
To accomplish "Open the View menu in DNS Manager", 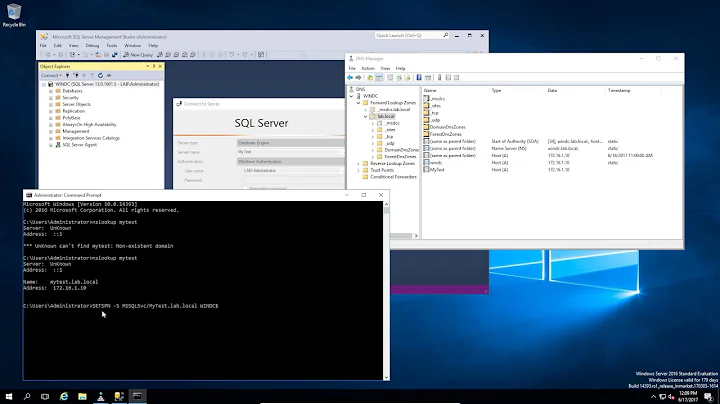I will (385, 68).
